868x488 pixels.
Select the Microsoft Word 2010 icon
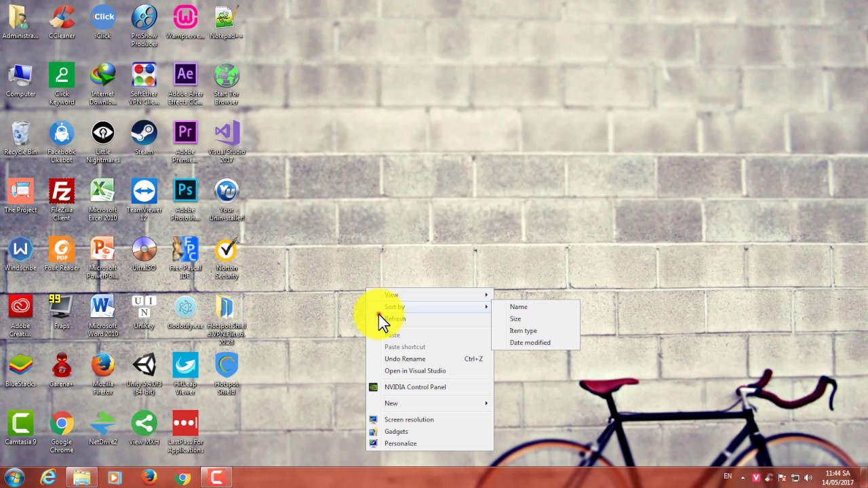(x=103, y=317)
